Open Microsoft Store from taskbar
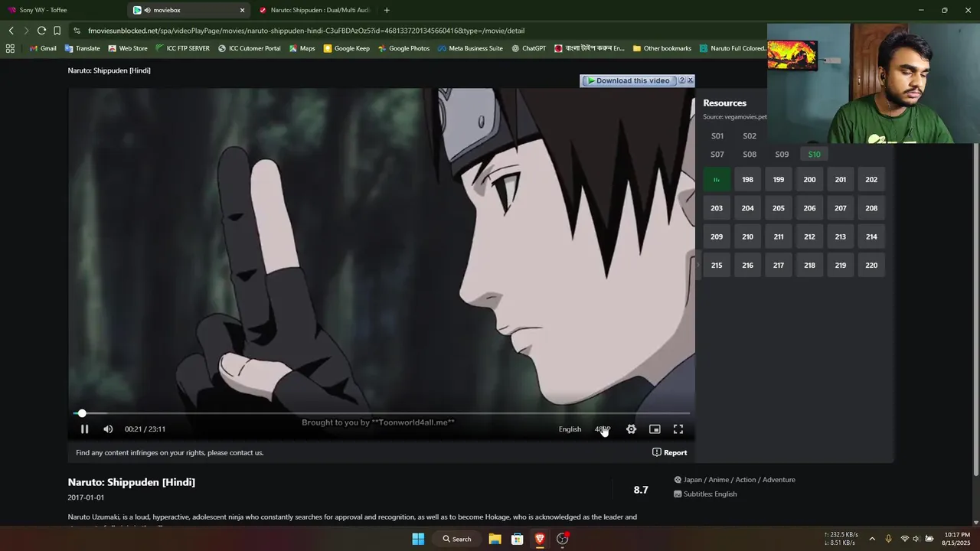This screenshot has height=551, width=980. (517, 539)
